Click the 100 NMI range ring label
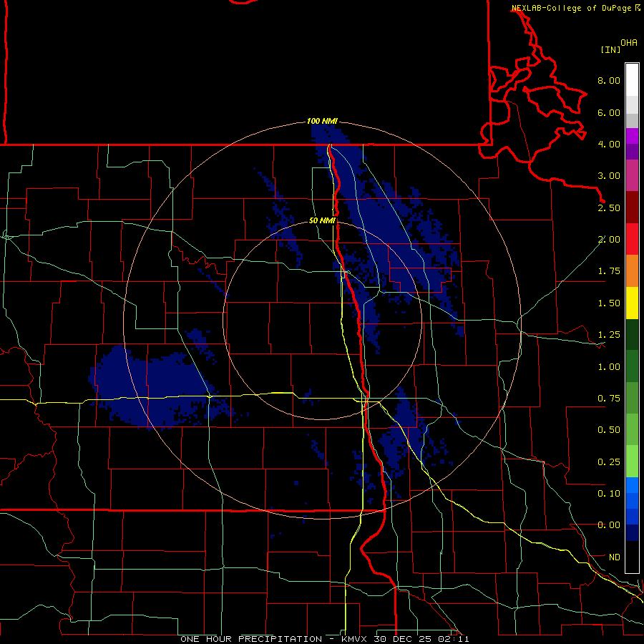Screen dimensions: 644x644 322,121
